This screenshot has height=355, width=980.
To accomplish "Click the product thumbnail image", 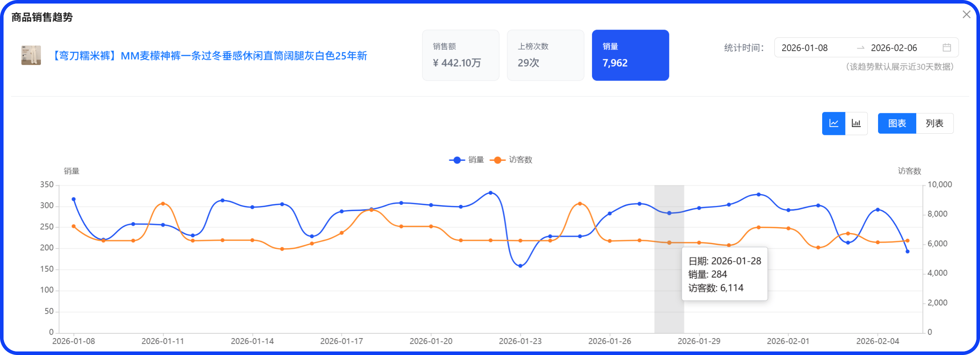I will point(31,55).
